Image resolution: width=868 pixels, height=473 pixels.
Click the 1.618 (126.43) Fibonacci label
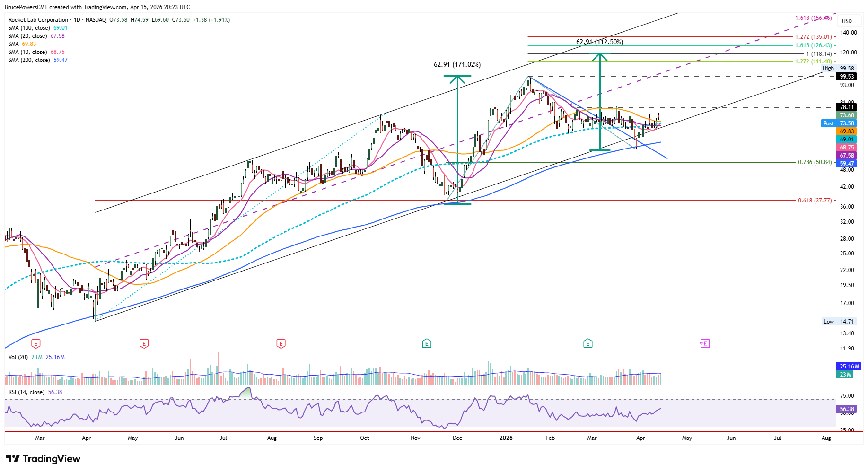click(x=813, y=45)
